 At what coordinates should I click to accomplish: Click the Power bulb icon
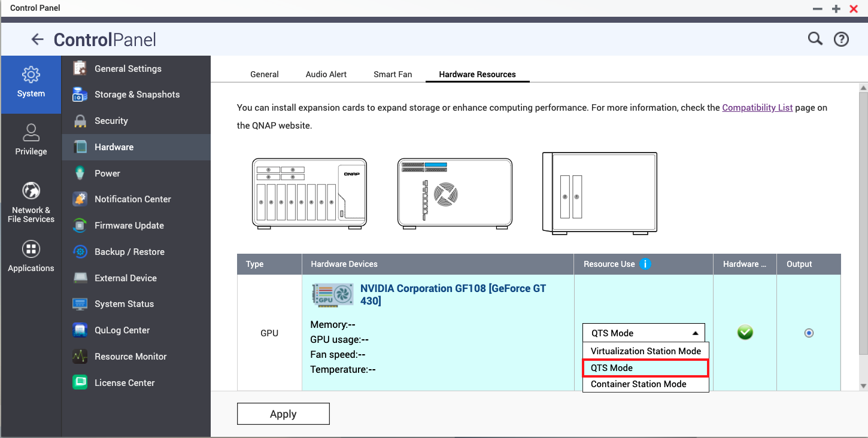pos(80,174)
